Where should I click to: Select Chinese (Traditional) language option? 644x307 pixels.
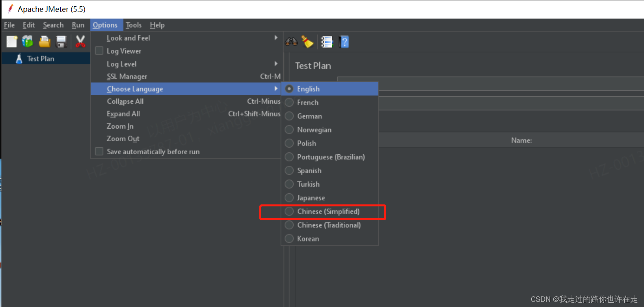click(330, 225)
